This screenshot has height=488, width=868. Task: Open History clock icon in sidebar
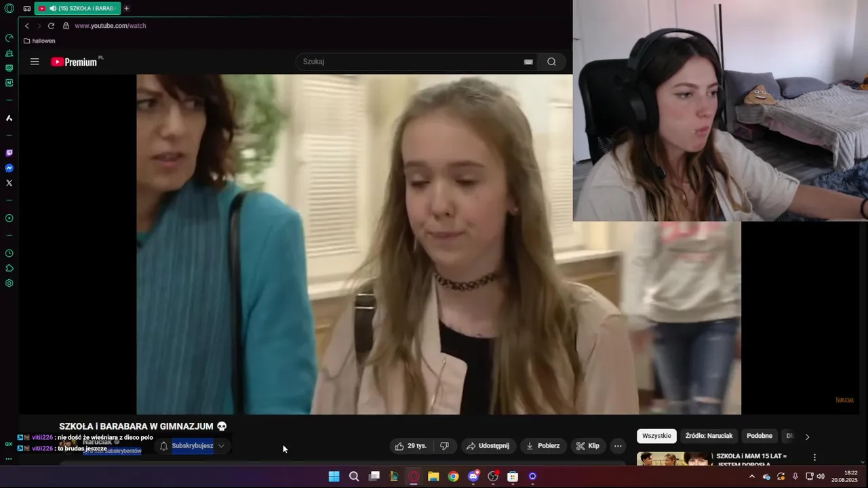(x=9, y=253)
